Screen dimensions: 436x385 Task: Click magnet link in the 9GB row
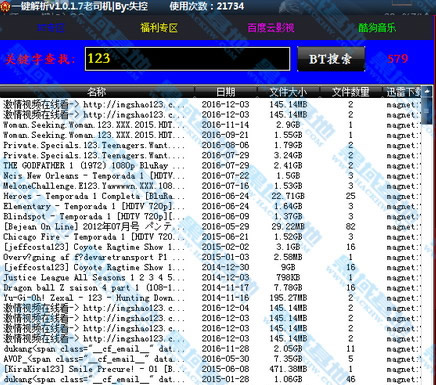(404, 268)
